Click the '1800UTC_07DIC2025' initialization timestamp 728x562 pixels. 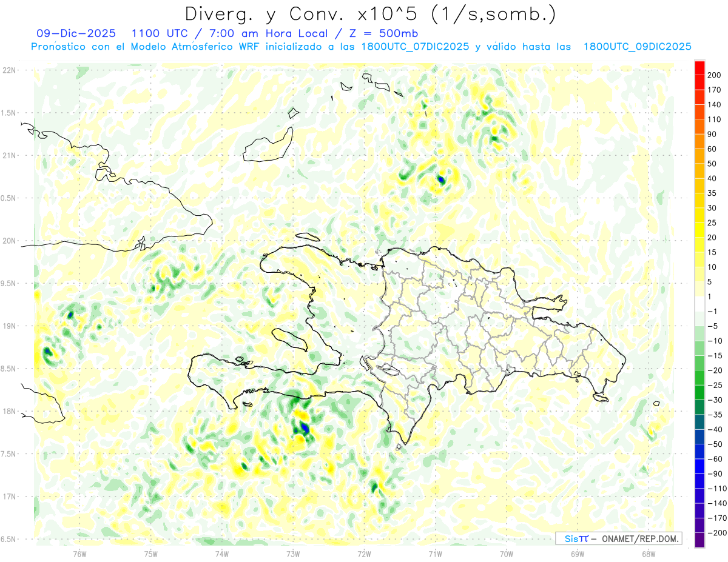pyautogui.click(x=415, y=47)
